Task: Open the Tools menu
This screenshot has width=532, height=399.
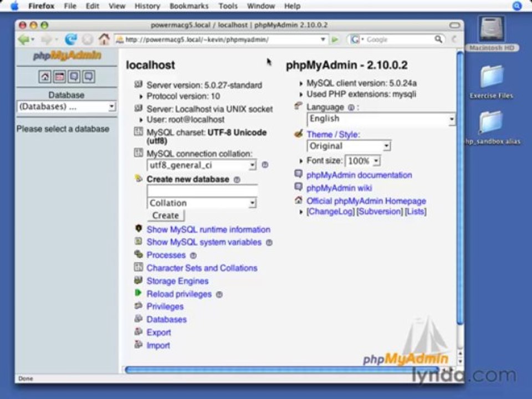Action: point(228,6)
